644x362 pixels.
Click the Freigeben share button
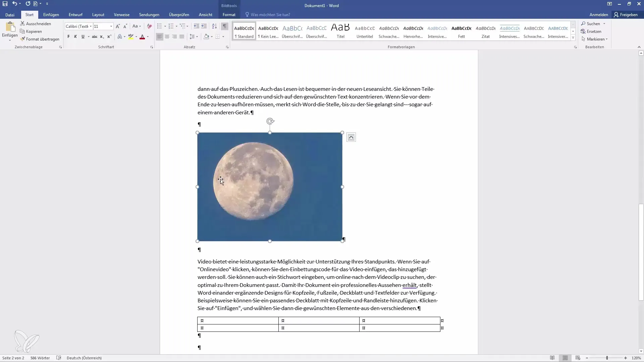click(626, 15)
